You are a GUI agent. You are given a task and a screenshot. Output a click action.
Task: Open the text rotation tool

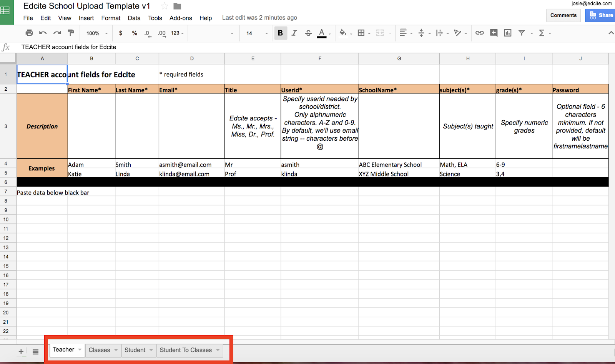(458, 33)
